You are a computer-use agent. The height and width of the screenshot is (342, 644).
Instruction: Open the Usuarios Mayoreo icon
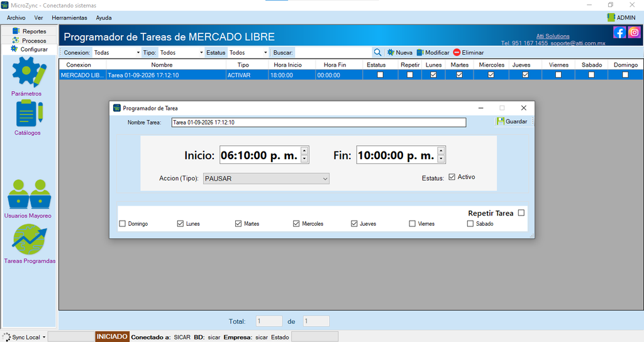(29, 194)
